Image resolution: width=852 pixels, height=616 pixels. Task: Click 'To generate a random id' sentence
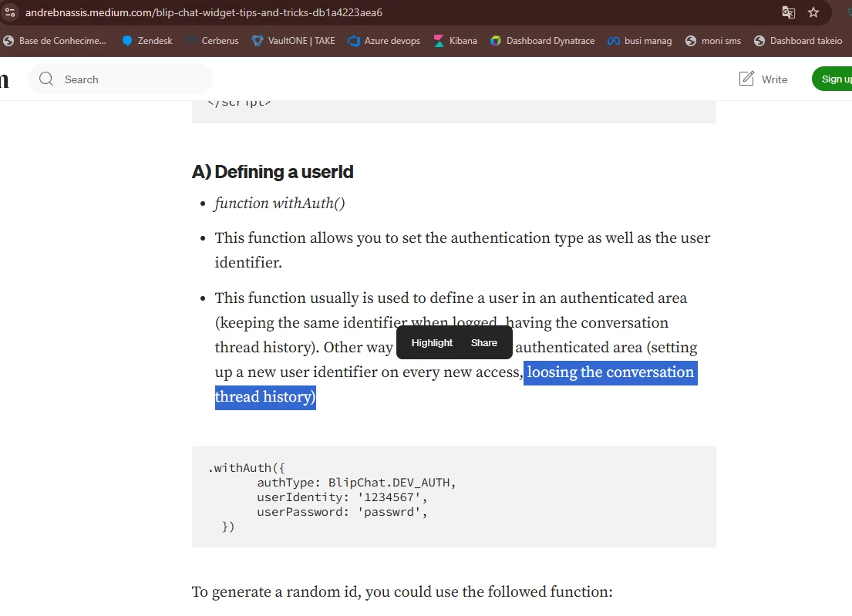[x=402, y=591]
